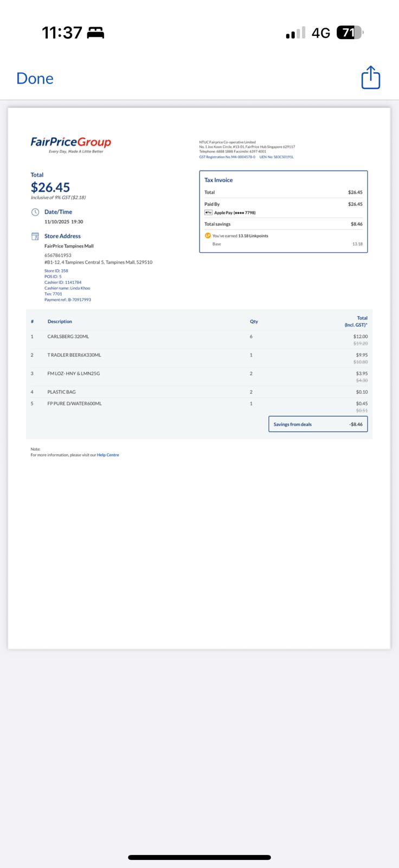Select the 'PLASTIC BAG' item row

200,392
